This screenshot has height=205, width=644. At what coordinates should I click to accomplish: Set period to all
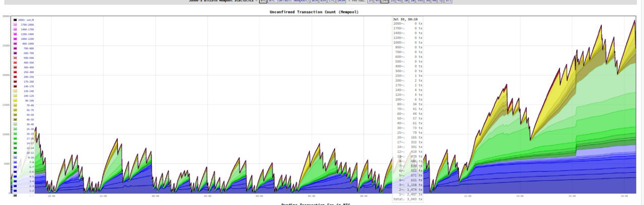(448, 2)
